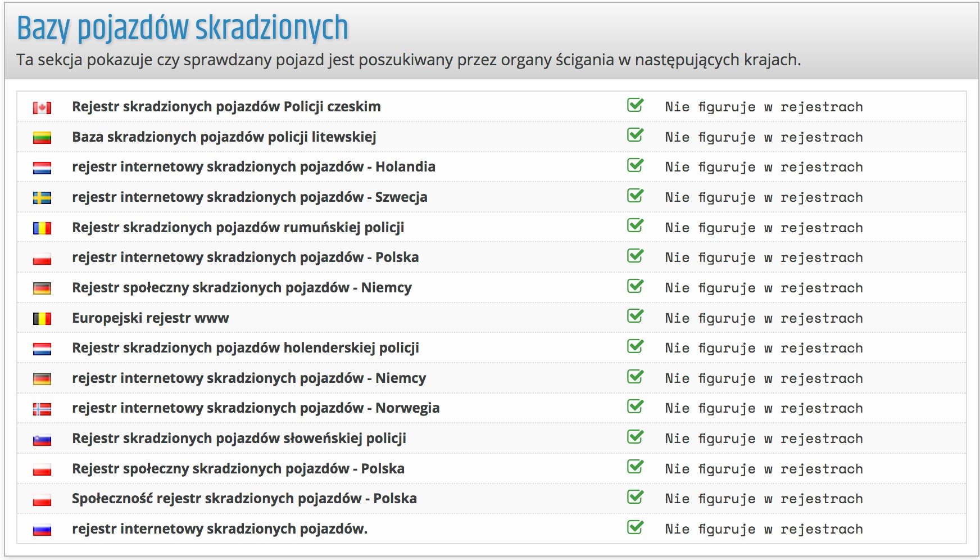
Task: Click the checkmark in 'Społeczność rejestr - Polska' row
Action: [636, 497]
